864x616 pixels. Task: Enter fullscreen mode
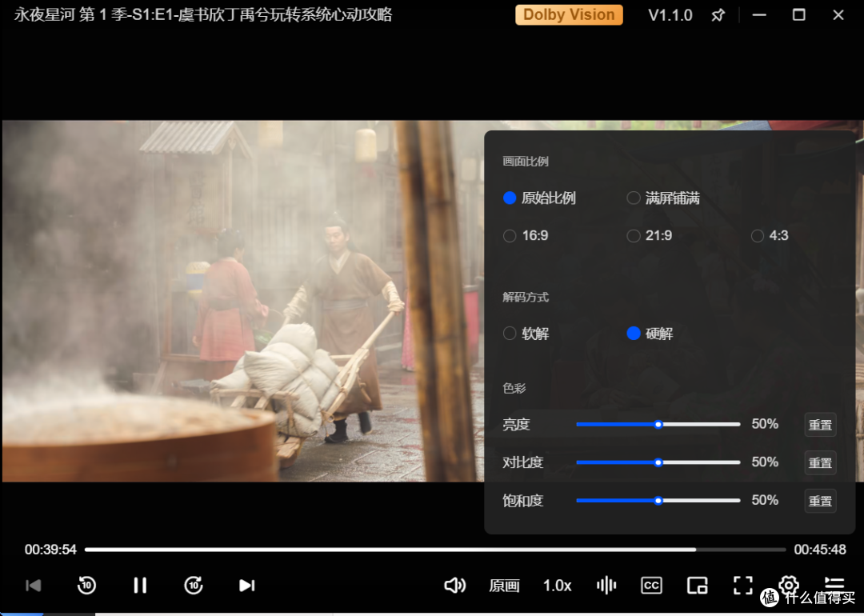point(742,585)
